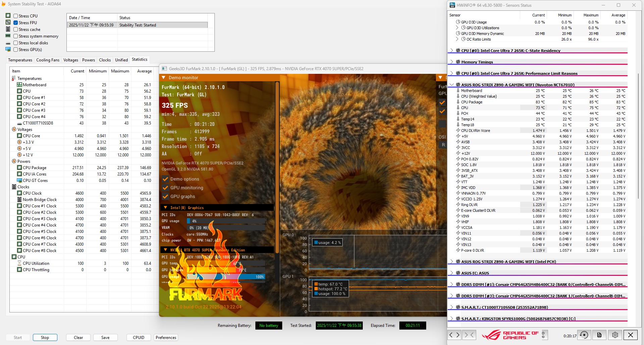Open the Unified tab

121,60
